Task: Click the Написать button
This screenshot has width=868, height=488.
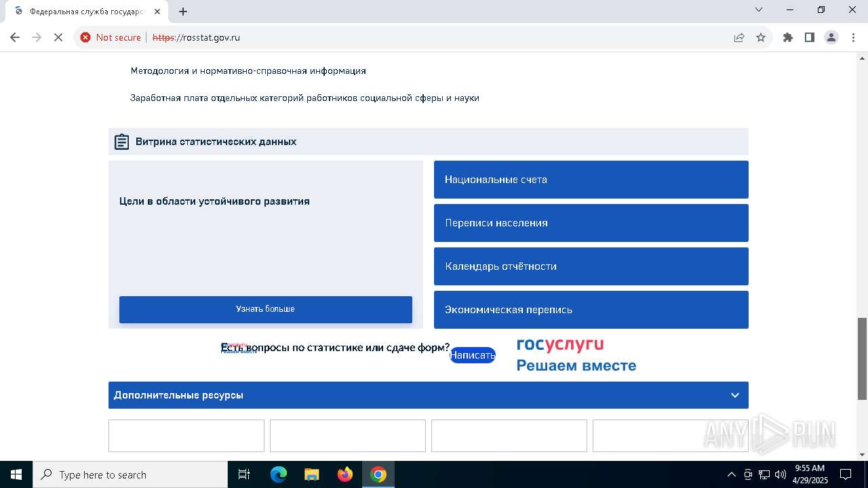Action: (x=473, y=355)
